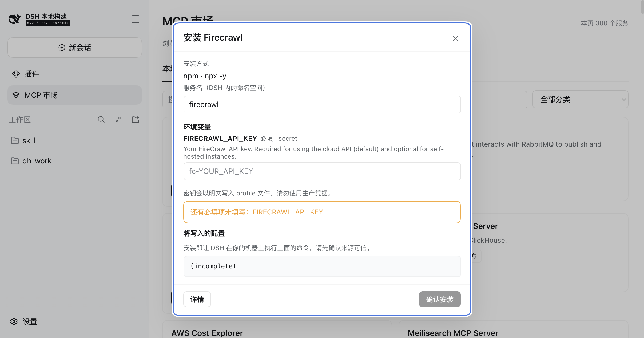
Task: Open workspace filter sliders icon
Action: tap(118, 120)
